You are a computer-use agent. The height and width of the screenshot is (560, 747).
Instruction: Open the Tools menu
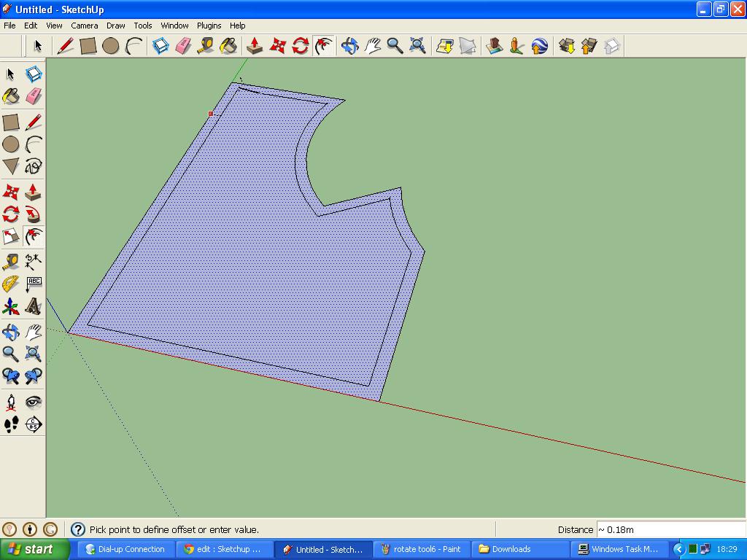click(x=142, y=26)
